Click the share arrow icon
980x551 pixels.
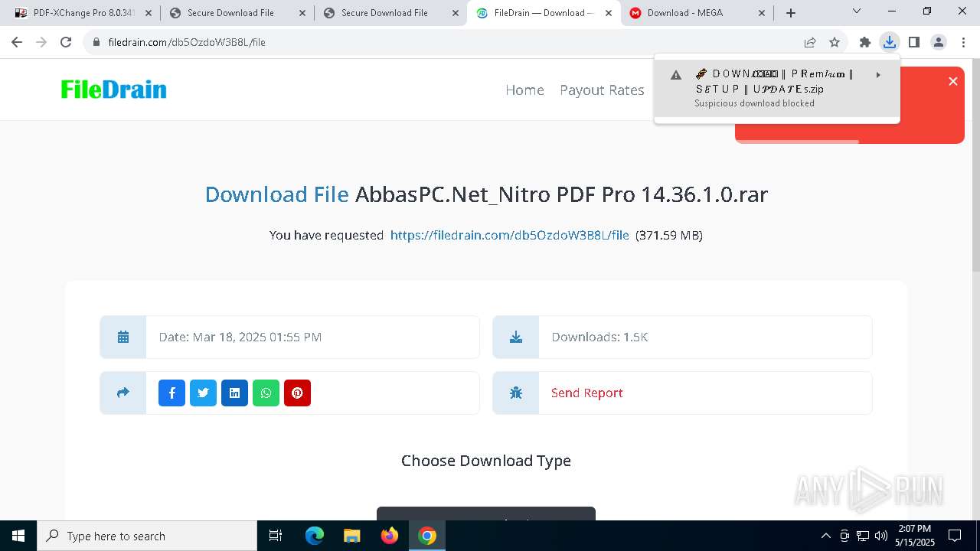[x=123, y=393]
